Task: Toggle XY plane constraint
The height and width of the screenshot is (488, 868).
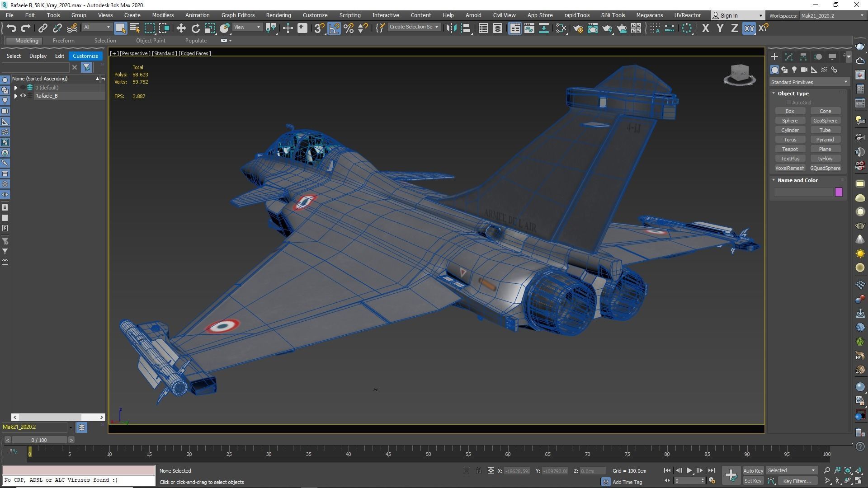Action: tap(749, 28)
